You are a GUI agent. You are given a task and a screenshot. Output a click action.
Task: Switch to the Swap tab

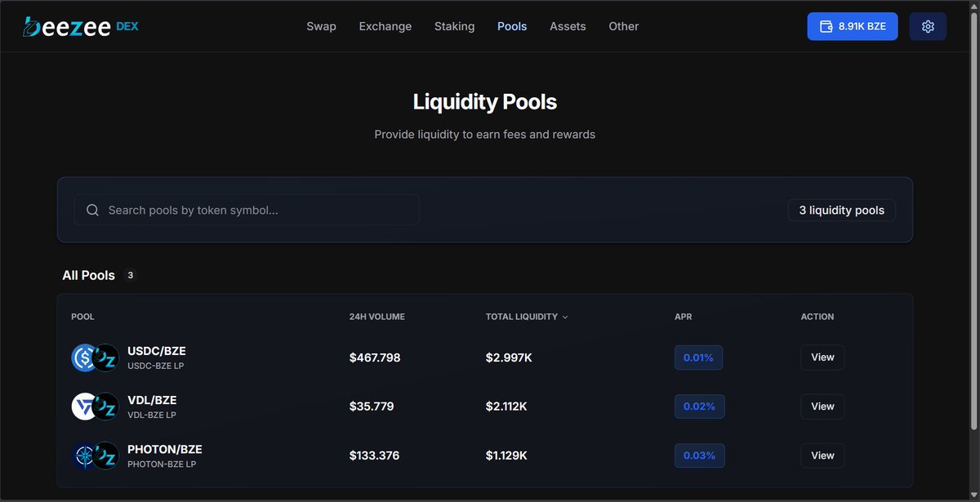321,26
